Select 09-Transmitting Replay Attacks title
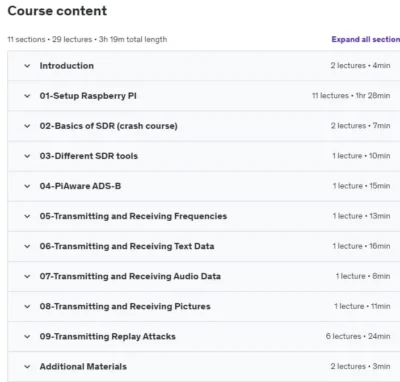 click(108, 336)
